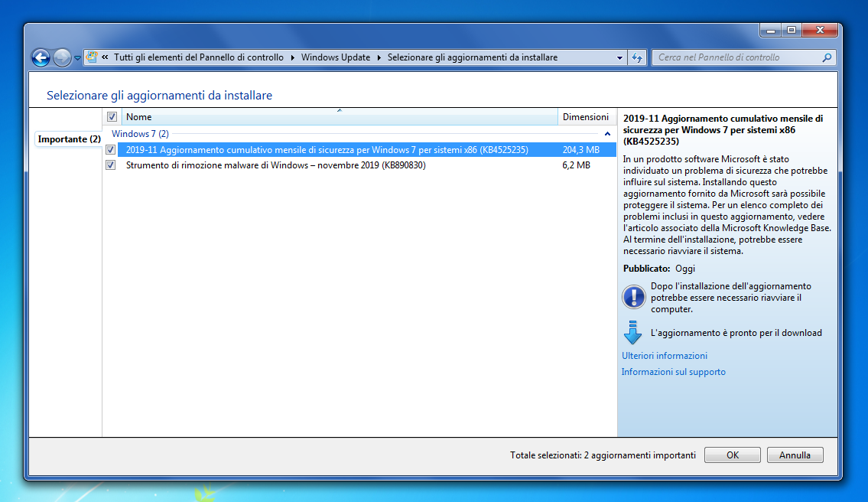
Task: Collapse the Windows 7 group with the chevron
Action: pyautogui.click(x=607, y=133)
